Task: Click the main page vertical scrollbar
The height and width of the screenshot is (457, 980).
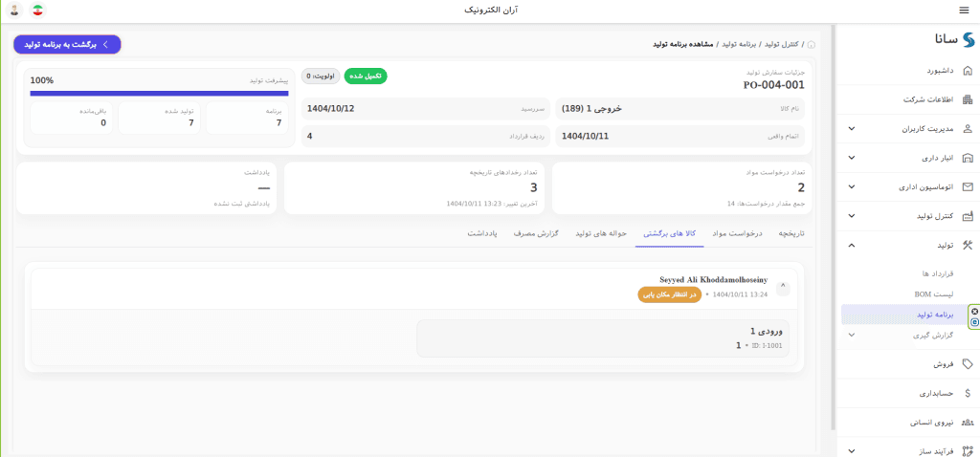Action: (833, 228)
